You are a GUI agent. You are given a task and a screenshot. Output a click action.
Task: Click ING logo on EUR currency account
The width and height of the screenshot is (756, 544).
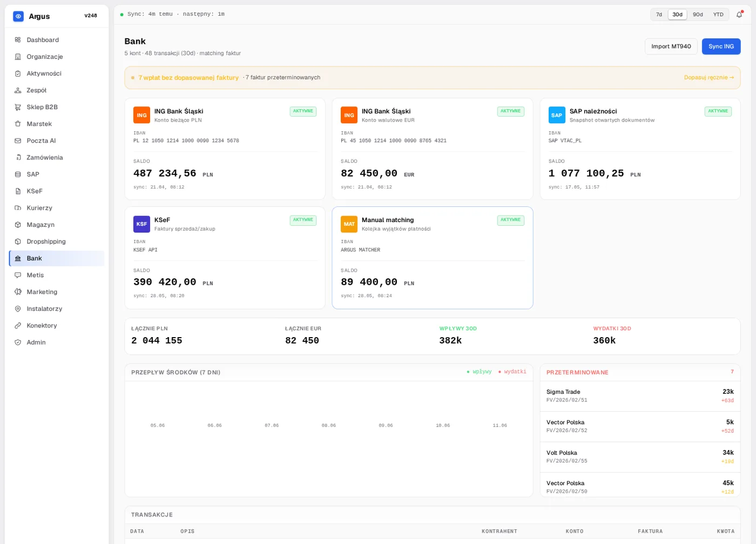[x=349, y=115]
